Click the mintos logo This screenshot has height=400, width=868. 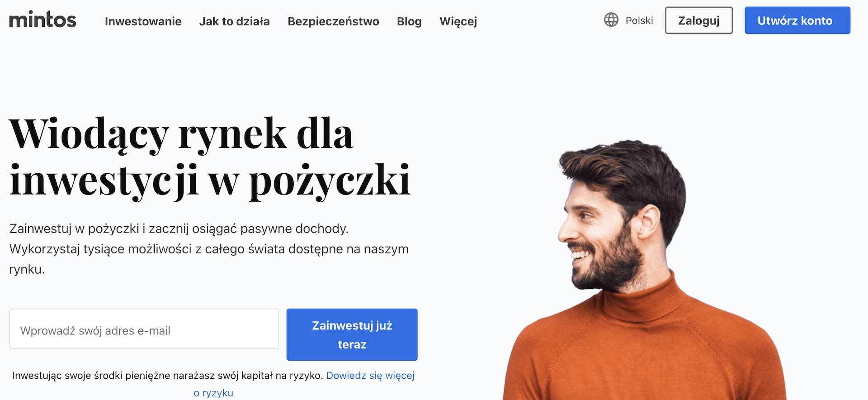[x=42, y=19]
